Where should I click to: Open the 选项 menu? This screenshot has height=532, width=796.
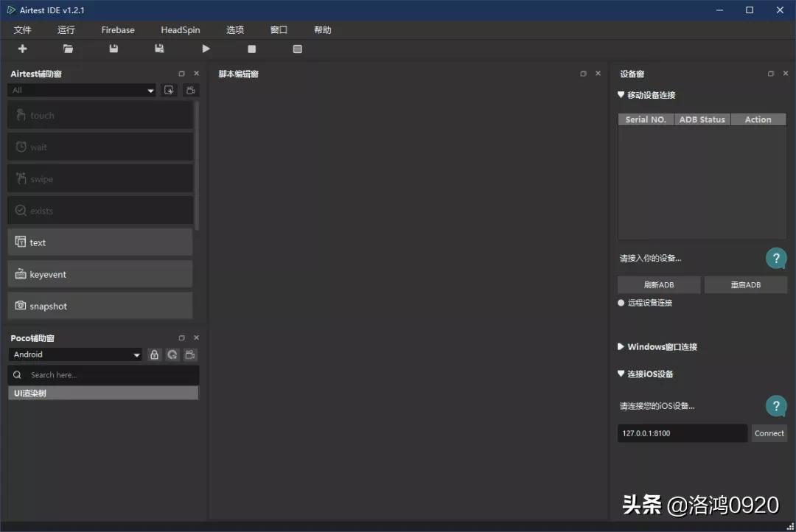coord(234,29)
